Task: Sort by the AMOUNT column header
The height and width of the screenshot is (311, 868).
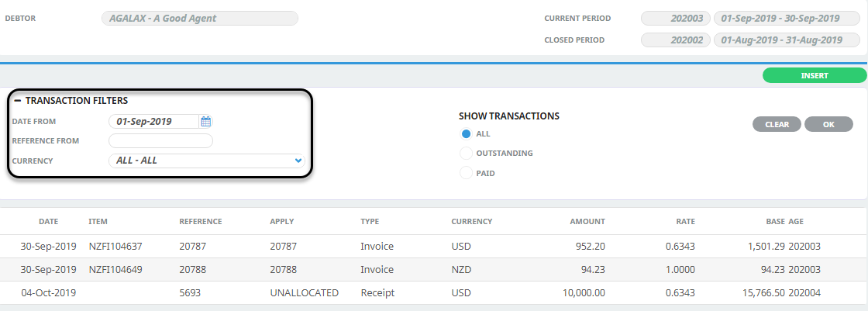Action: pos(587,221)
